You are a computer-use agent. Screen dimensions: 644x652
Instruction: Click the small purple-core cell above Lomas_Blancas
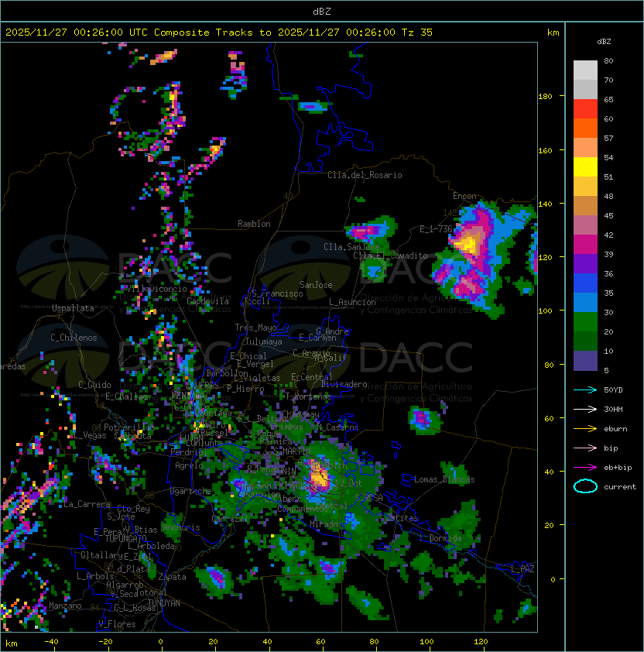point(423,418)
